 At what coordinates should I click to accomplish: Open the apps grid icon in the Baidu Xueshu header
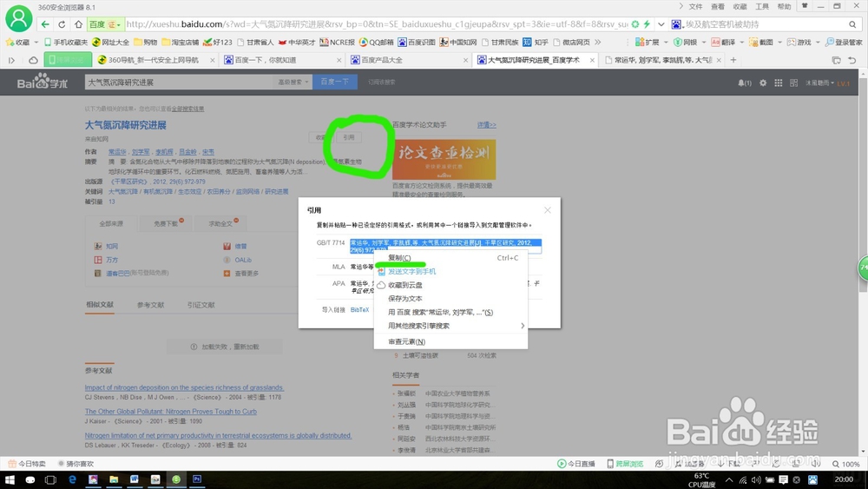pos(779,83)
